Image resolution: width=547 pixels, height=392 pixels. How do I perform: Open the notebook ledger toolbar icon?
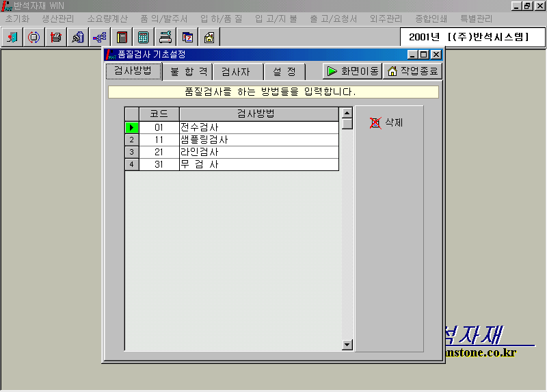(122, 37)
